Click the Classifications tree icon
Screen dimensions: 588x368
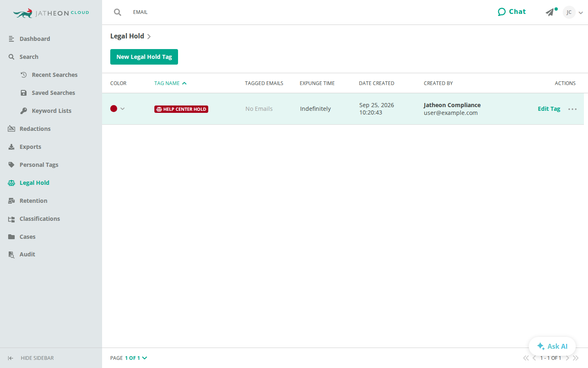11,219
